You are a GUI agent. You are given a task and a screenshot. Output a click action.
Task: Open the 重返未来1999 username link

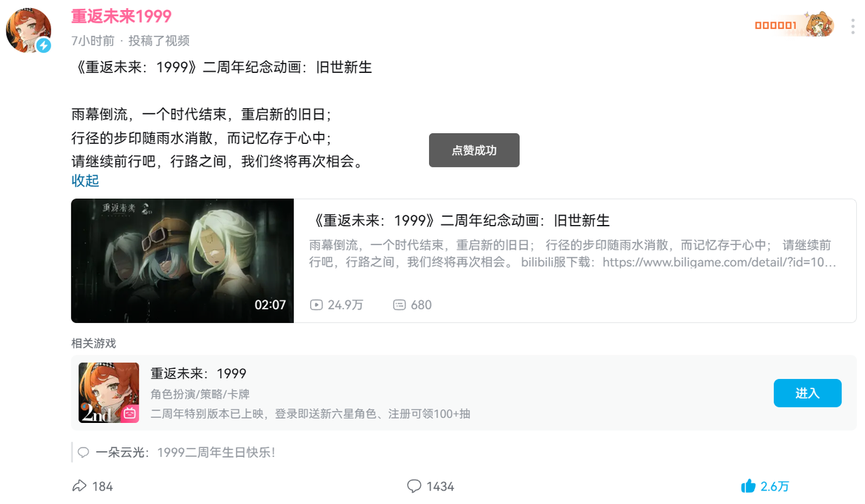[121, 16]
